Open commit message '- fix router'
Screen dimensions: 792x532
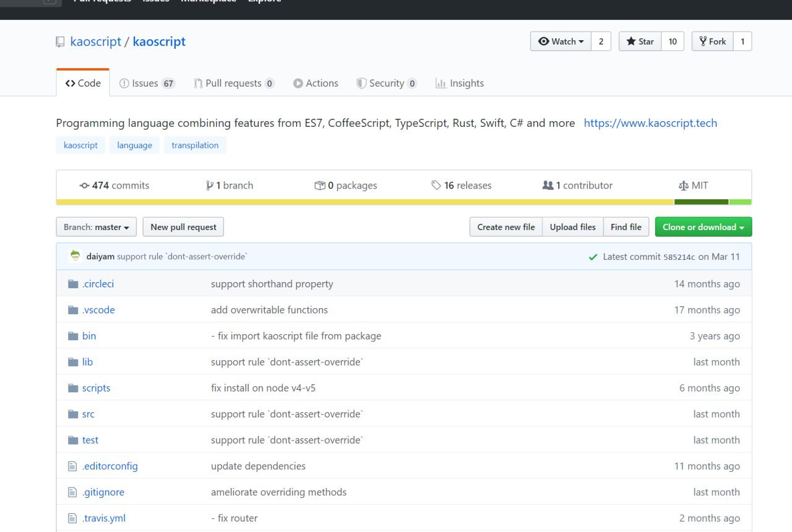point(235,518)
